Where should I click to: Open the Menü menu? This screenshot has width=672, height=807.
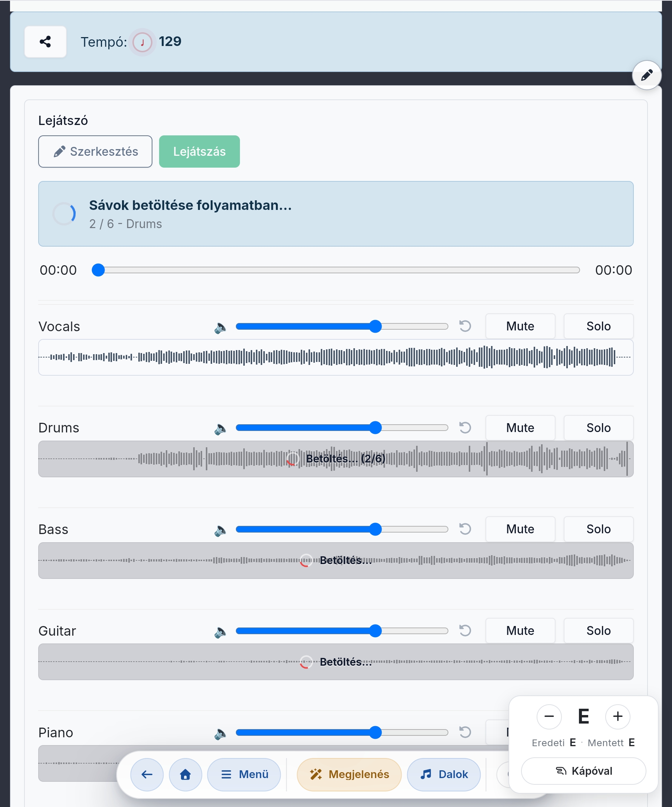tap(244, 774)
